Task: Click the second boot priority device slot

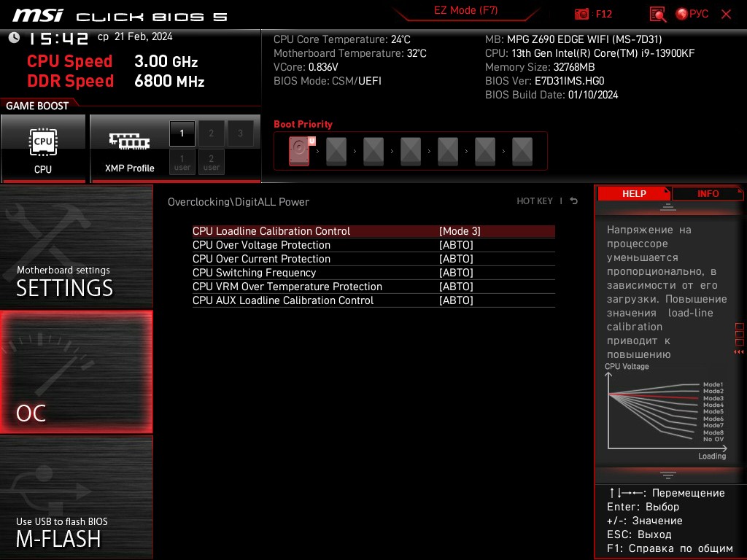Action: [x=336, y=151]
